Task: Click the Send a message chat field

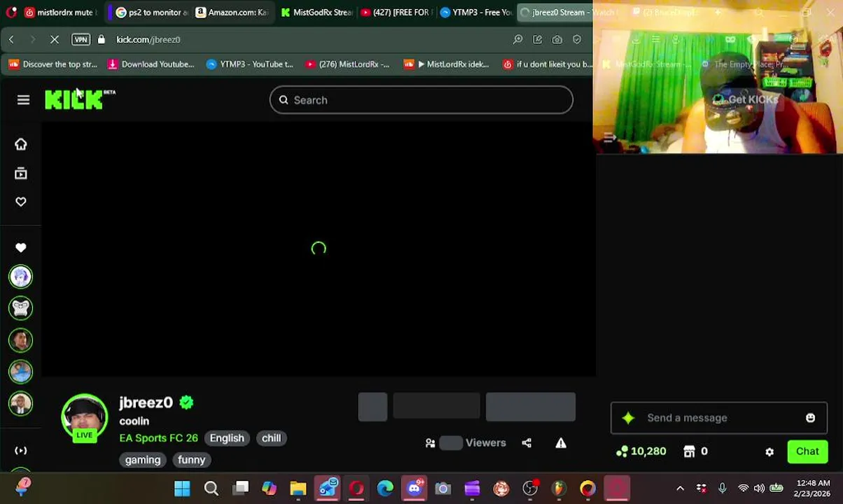Action: tap(719, 418)
